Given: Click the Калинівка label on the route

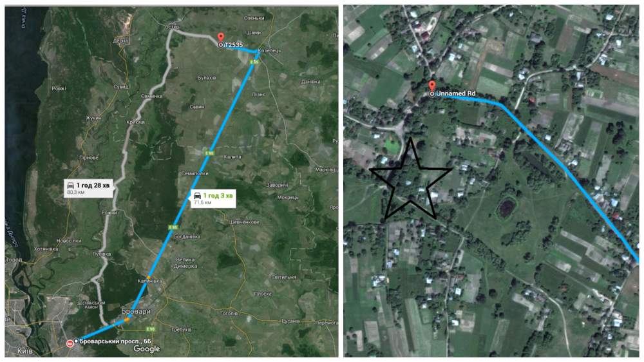Looking at the screenshot, I should point(150,281).
